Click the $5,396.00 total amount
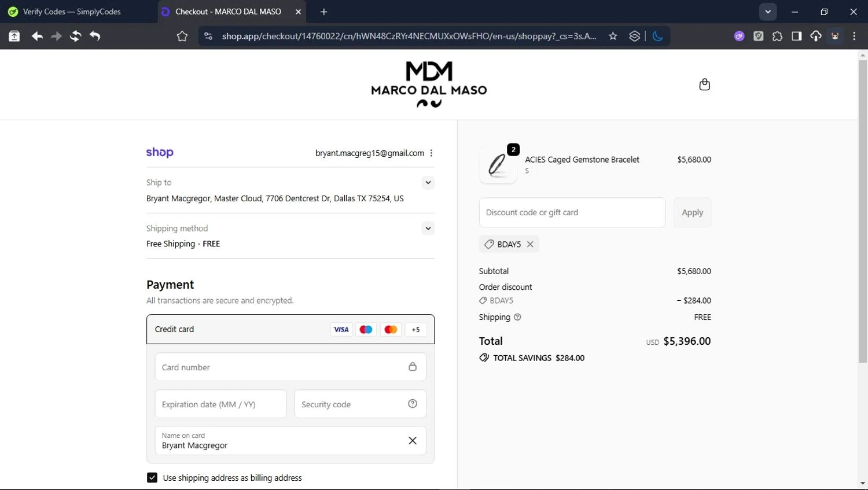 [x=687, y=341]
